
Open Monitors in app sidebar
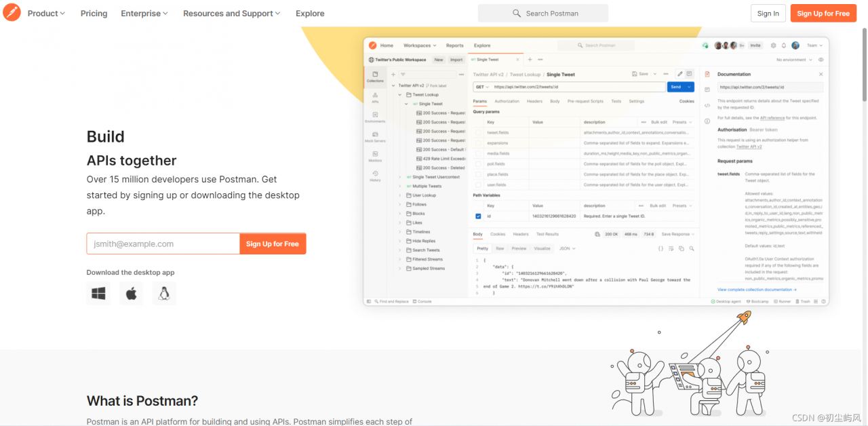pos(375,156)
